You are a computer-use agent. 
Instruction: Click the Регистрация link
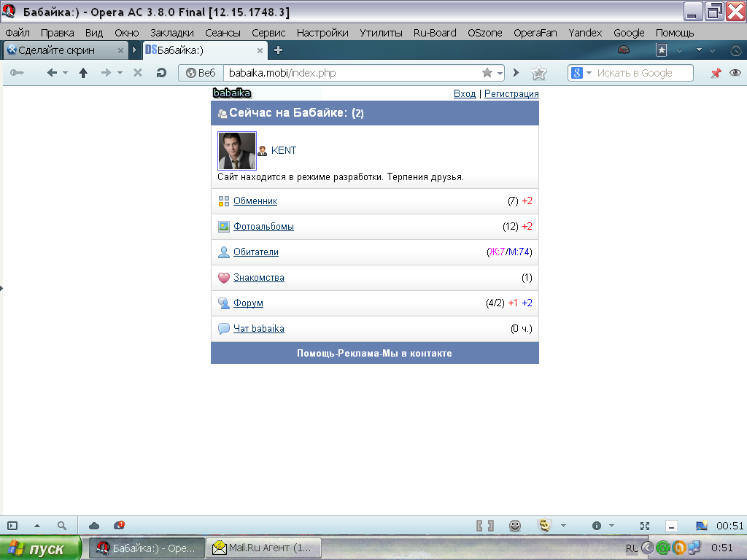coord(511,94)
